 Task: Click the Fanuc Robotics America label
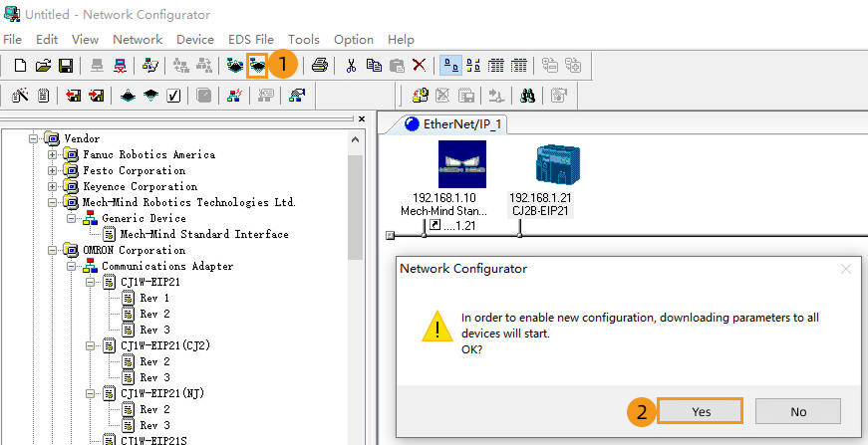point(148,154)
